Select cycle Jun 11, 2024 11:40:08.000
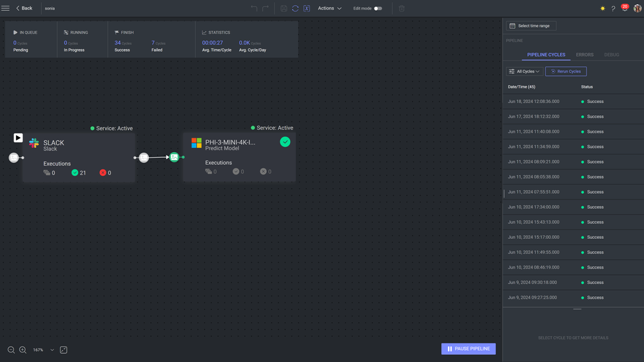644x362 pixels. pos(573,132)
